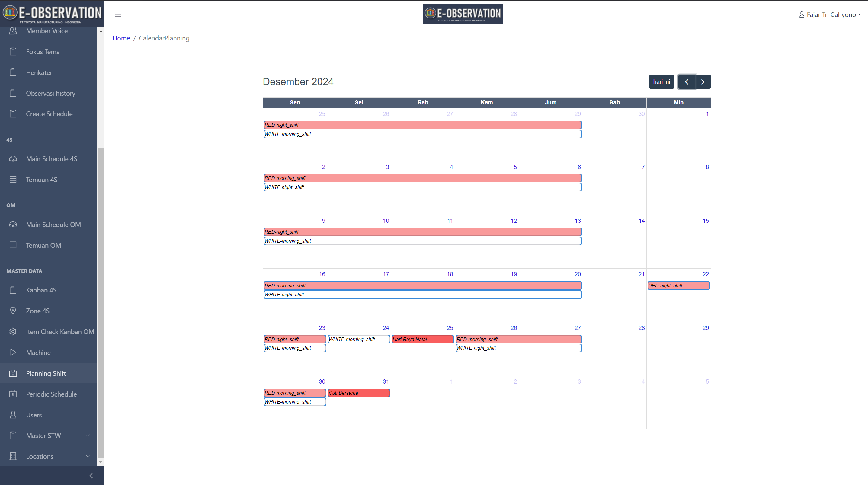Open WHITE-night_shift event starting Thursday 26
868x485 pixels.
519,348
